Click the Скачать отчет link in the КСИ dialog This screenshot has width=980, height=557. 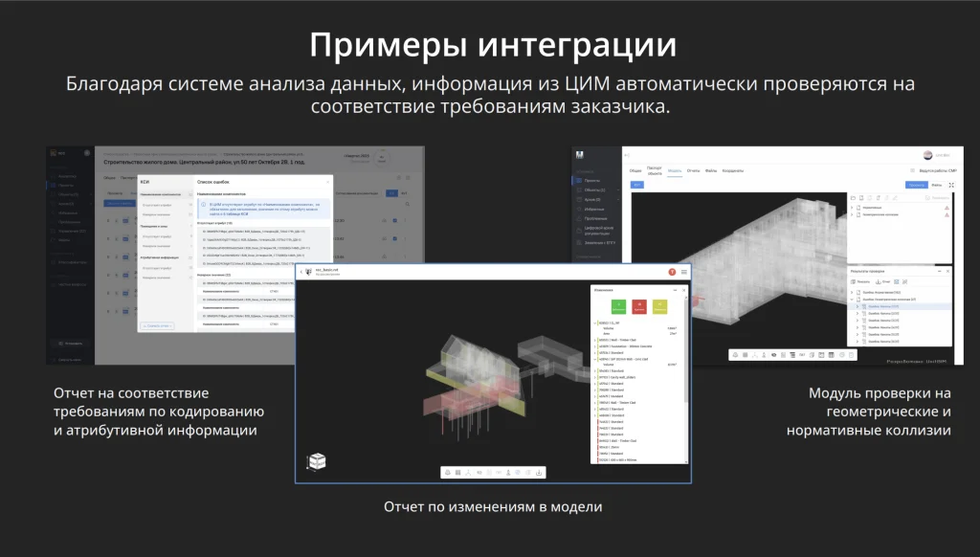(x=157, y=325)
